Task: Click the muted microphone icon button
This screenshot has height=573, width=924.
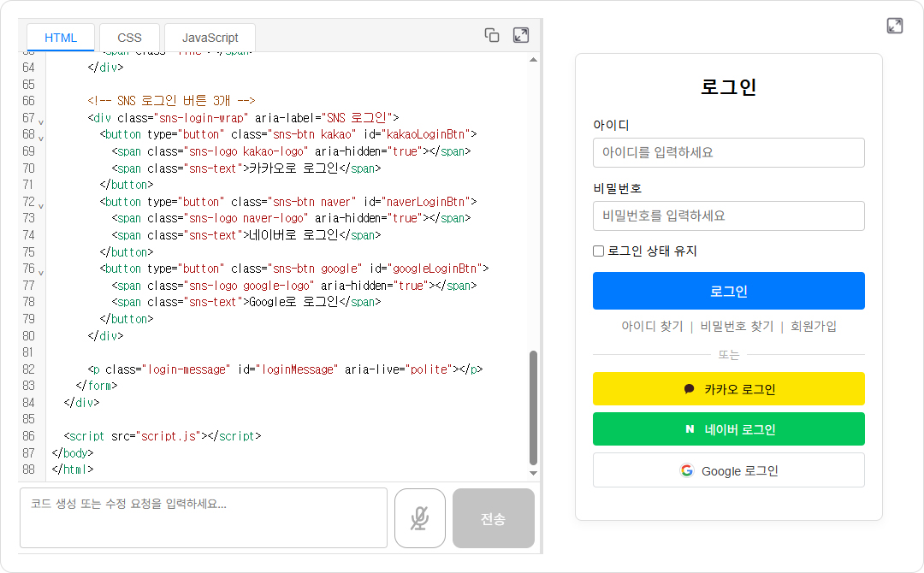Action: [x=419, y=518]
